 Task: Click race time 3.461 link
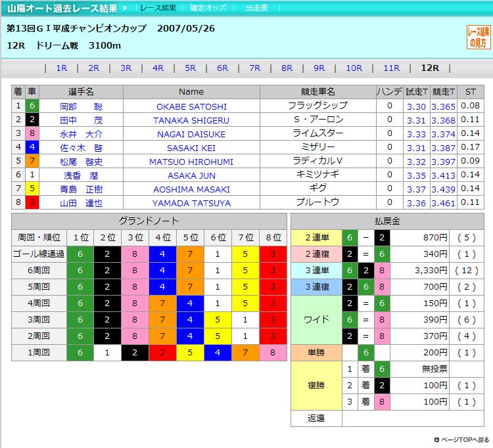click(443, 204)
